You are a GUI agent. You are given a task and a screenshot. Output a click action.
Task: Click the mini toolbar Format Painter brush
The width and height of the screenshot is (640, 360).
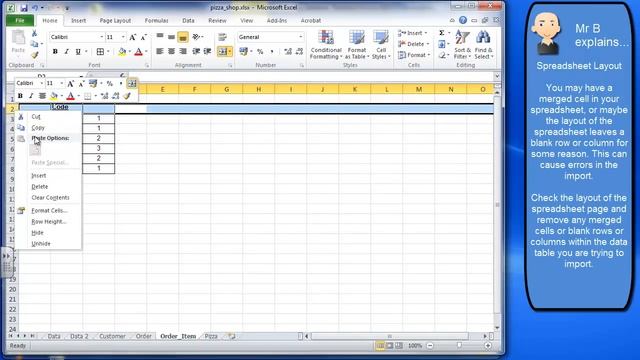(x=127, y=96)
